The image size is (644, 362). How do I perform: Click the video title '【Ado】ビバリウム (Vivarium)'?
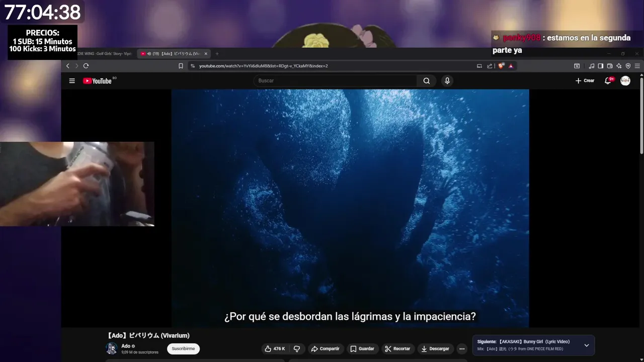click(148, 335)
